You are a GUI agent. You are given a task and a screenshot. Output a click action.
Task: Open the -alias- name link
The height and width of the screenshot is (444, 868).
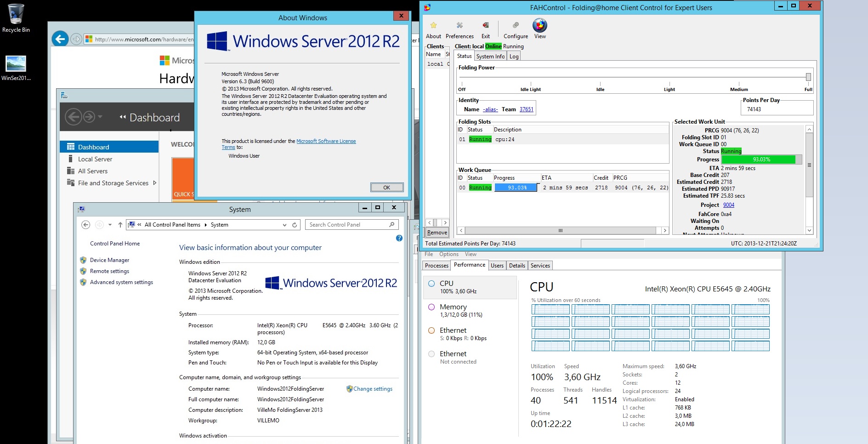pos(490,109)
